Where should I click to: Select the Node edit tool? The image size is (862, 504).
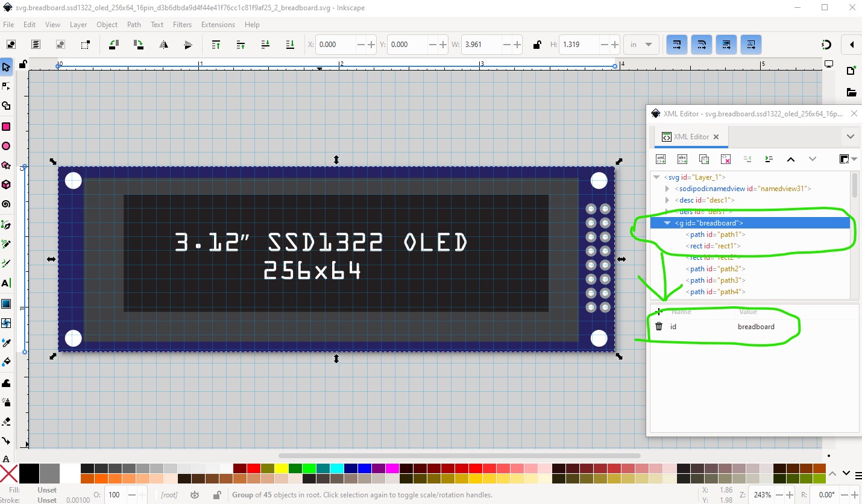[6, 86]
